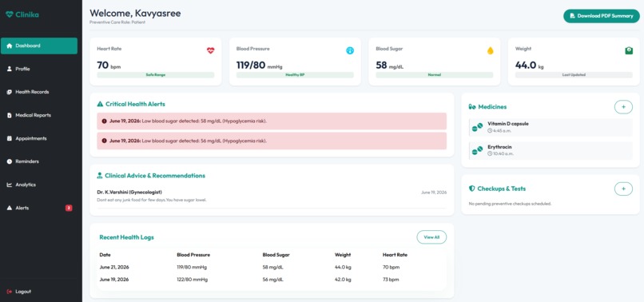Select the 58 mg/dL hypoglycemia alert
Viewport: 644px width, 302px height.
point(272,121)
